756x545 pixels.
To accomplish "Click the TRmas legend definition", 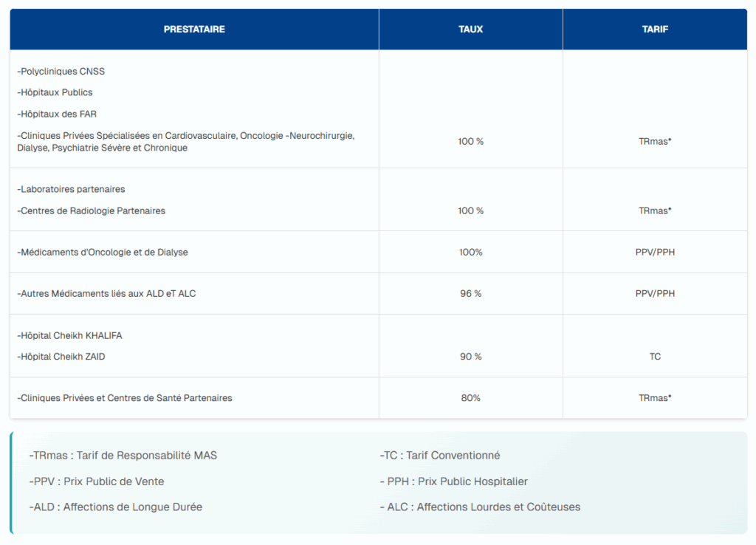I will [x=123, y=456].
